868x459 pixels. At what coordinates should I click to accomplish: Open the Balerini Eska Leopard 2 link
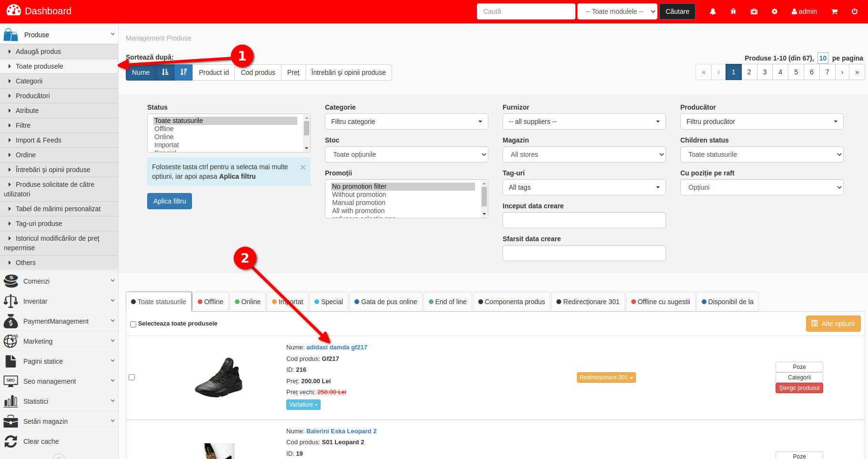tap(341, 431)
